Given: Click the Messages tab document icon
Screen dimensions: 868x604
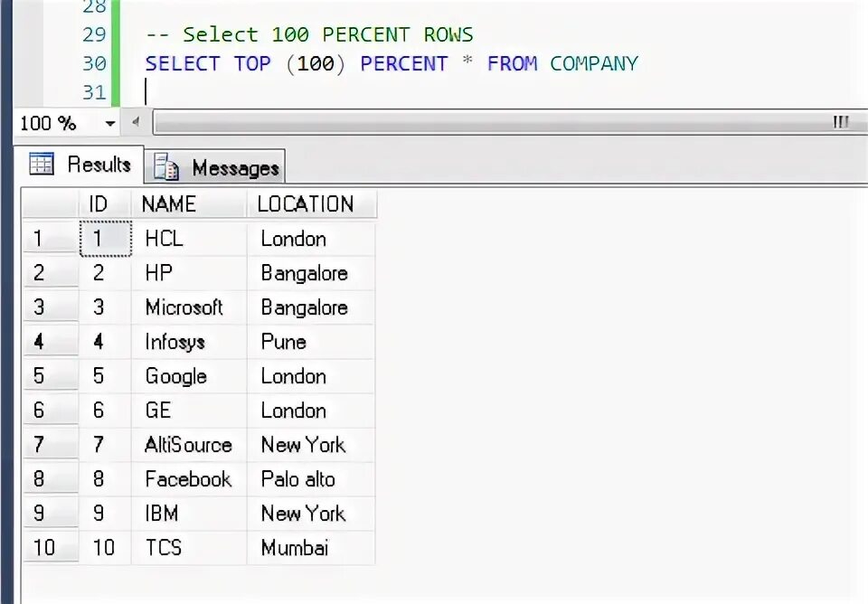Looking at the screenshot, I should [x=165, y=166].
